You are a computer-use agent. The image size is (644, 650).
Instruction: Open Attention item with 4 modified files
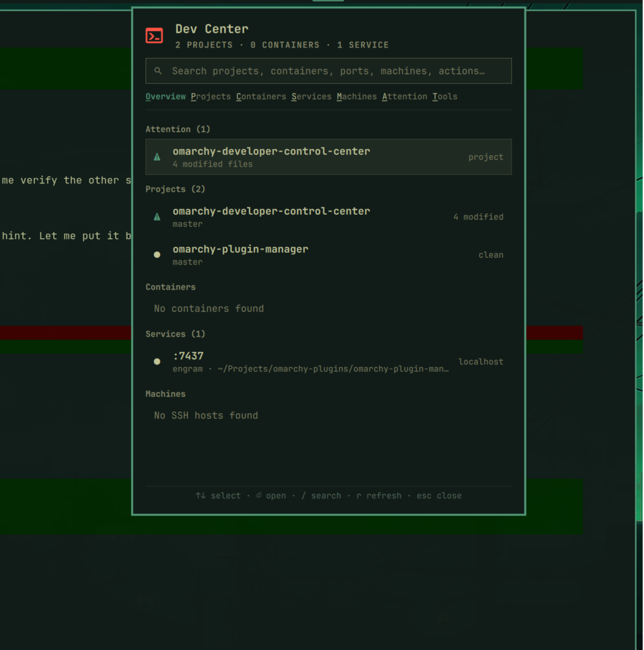(x=329, y=157)
